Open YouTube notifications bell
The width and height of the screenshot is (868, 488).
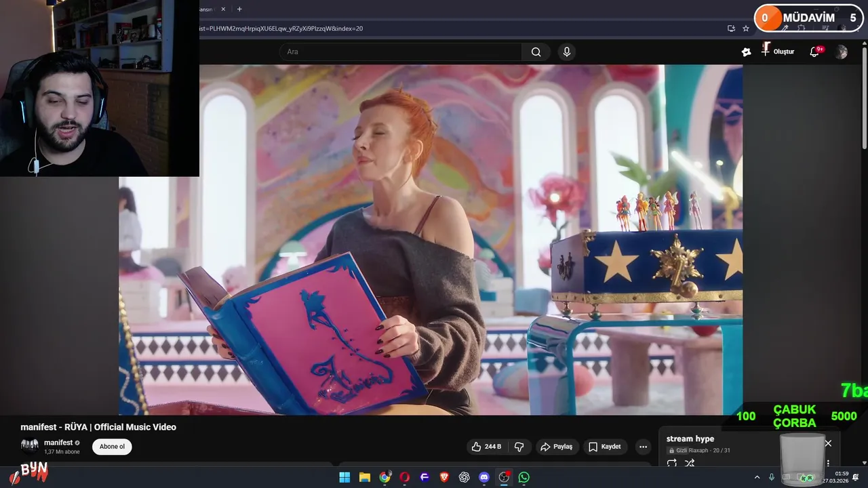pyautogui.click(x=815, y=52)
